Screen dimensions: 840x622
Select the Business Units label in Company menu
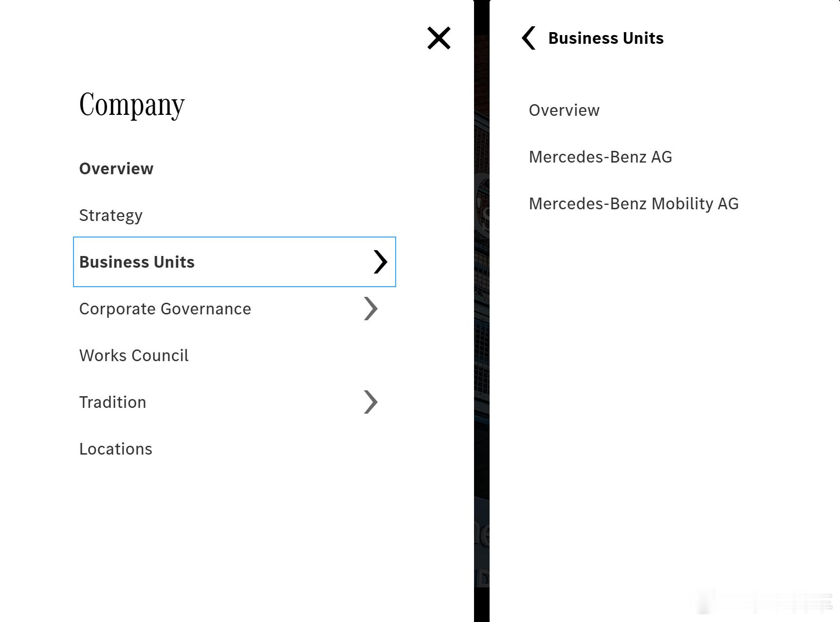coord(137,262)
